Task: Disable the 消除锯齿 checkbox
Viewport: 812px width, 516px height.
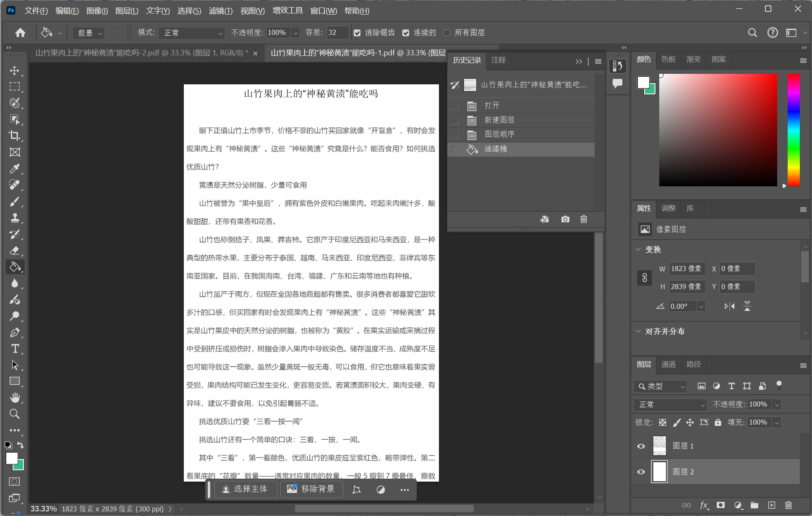Action: click(357, 32)
